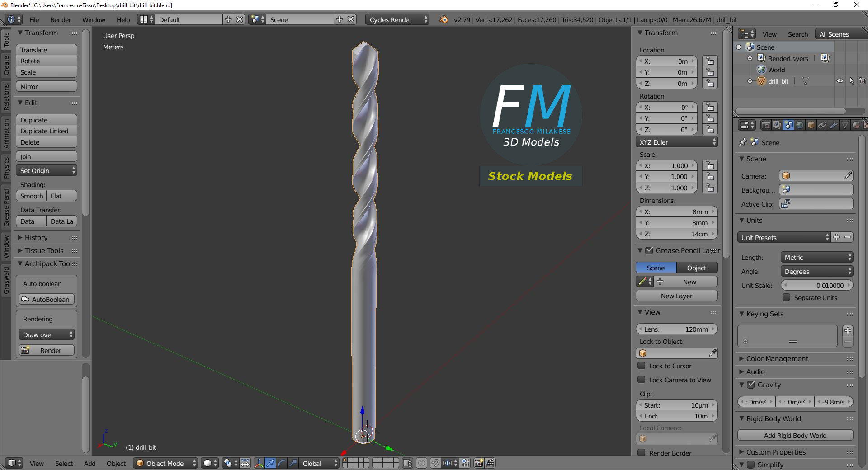The height and width of the screenshot is (470, 868).
Task: Click the OpenGL render animation clapper icon
Action: (x=490, y=463)
